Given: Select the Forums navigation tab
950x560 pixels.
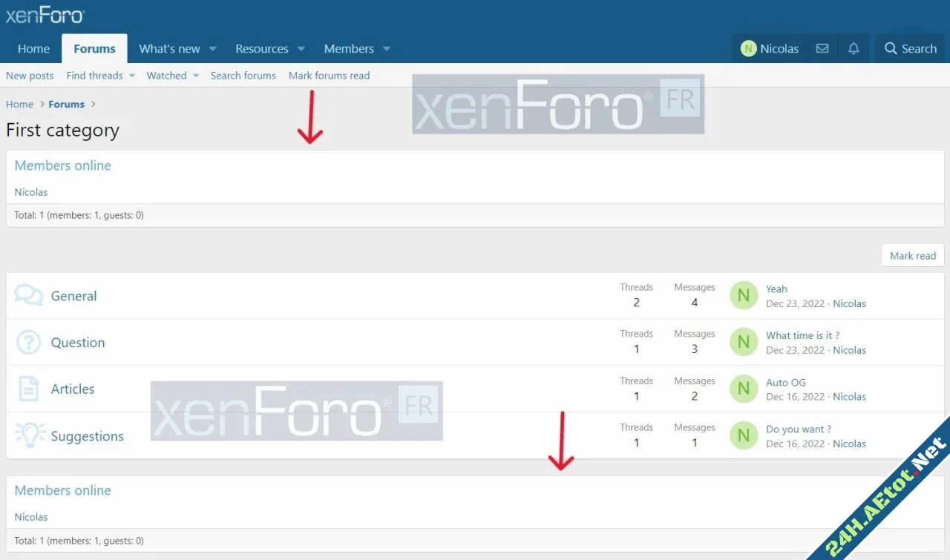Looking at the screenshot, I should click(94, 48).
